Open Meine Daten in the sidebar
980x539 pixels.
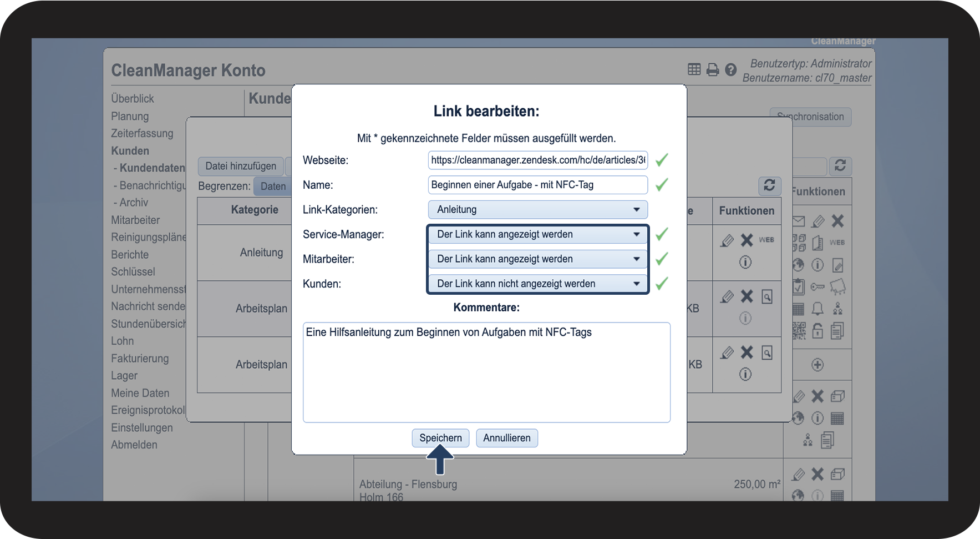(x=140, y=393)
